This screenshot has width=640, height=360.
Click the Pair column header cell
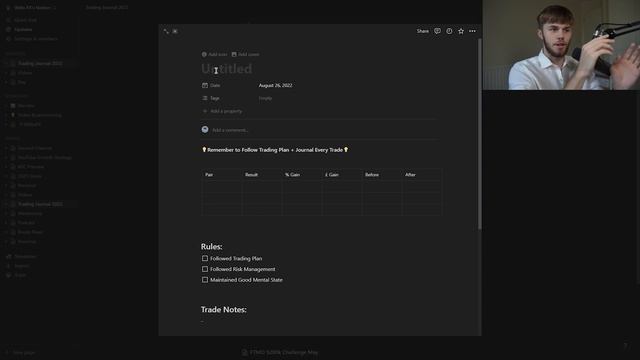[x=222, y=175]
